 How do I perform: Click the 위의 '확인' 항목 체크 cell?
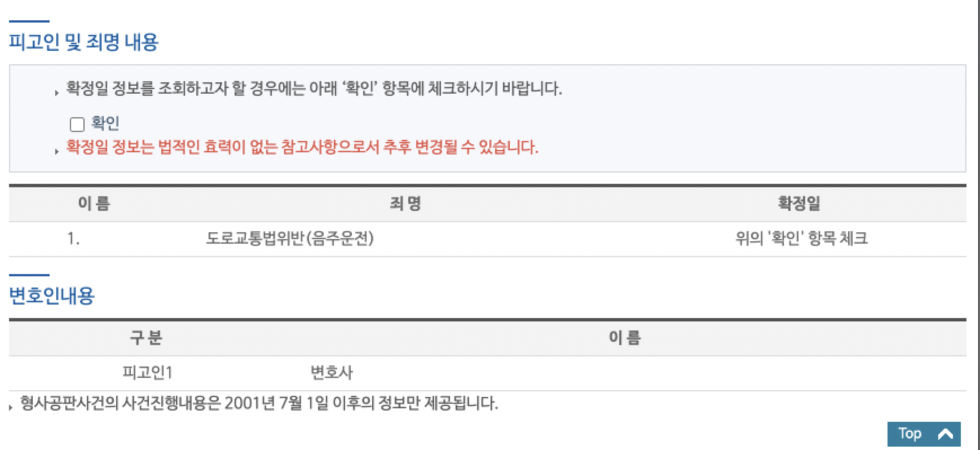pos(801,239)
